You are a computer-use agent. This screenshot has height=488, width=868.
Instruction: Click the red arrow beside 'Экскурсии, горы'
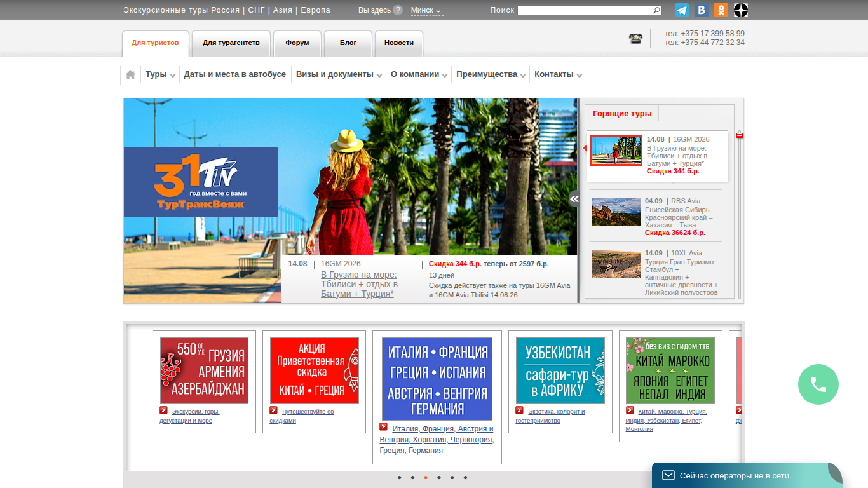click(163, 410)
